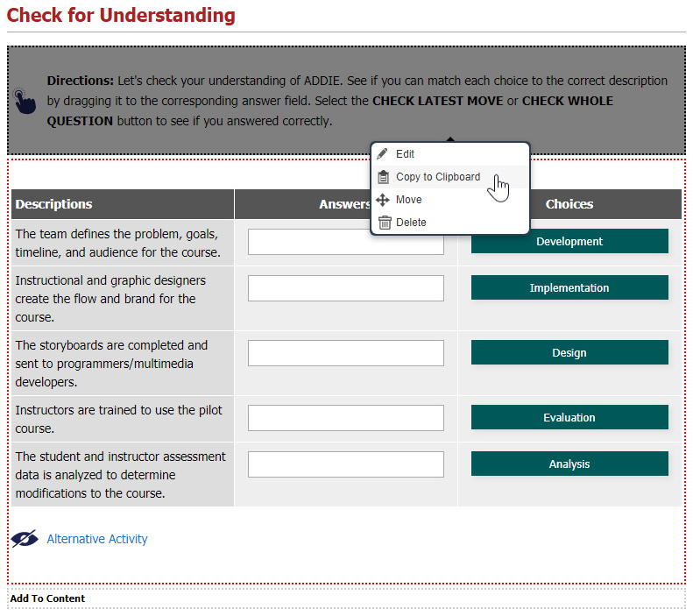Click answer field for 'Instructional and graphic designers'

345,288
